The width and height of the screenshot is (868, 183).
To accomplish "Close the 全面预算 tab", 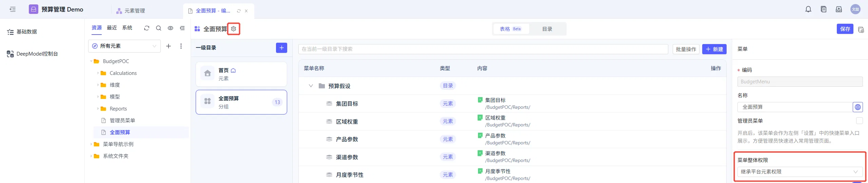I will [246, 11].
